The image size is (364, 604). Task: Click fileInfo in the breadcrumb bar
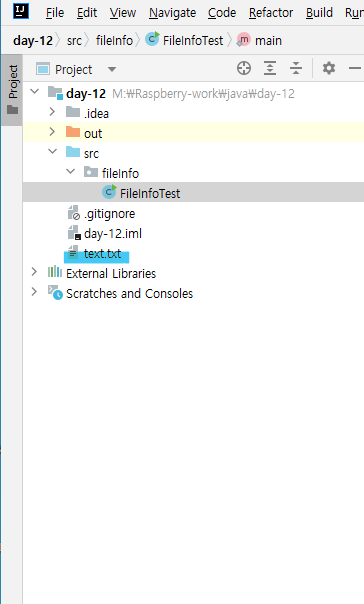pos(114,40)
